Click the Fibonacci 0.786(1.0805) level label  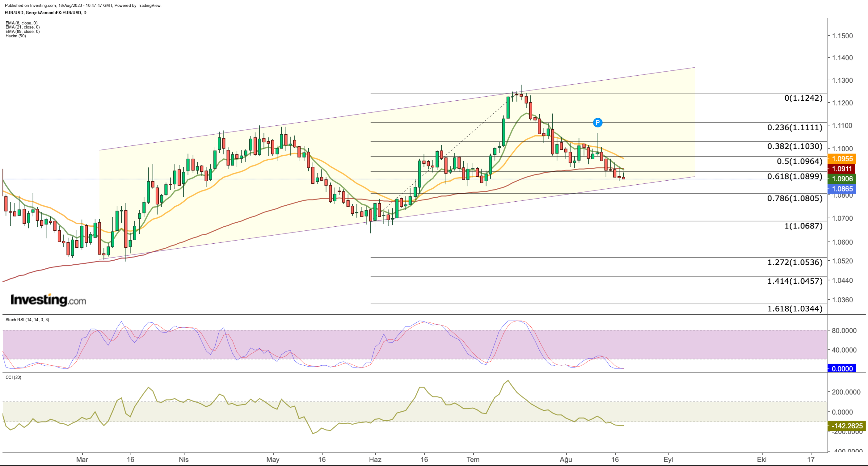coord(795,198)
